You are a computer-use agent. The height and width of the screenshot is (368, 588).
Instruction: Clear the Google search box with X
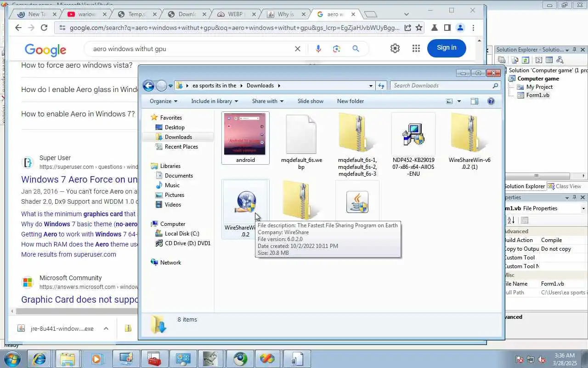pyautogui.click(x=298, y=49)
